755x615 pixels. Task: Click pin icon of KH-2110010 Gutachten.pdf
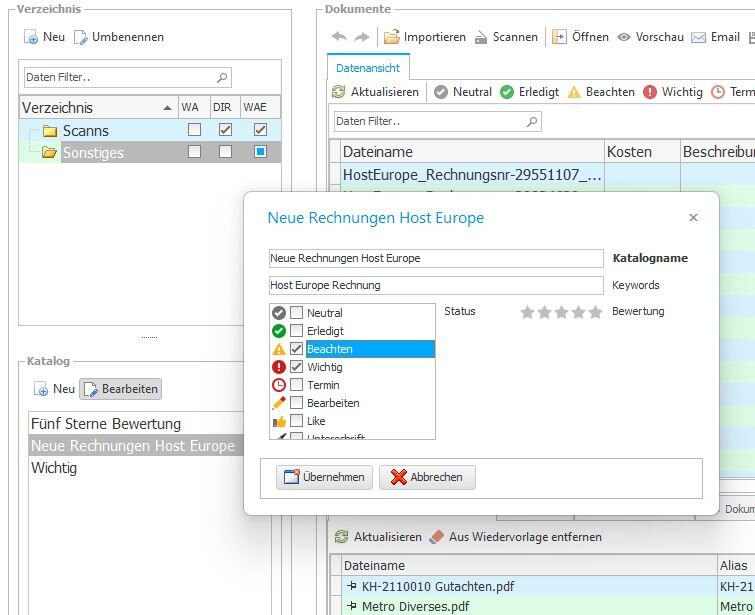coord(351,586)
